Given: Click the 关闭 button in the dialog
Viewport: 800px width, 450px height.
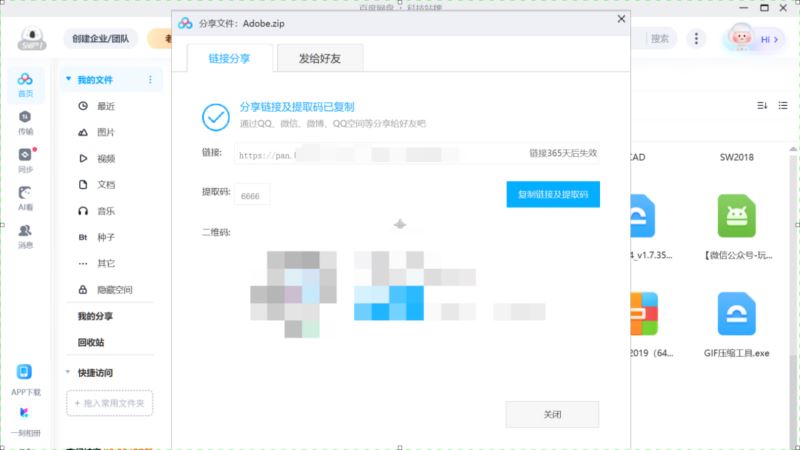Looking at the screenshot, I should pos(553,414).
